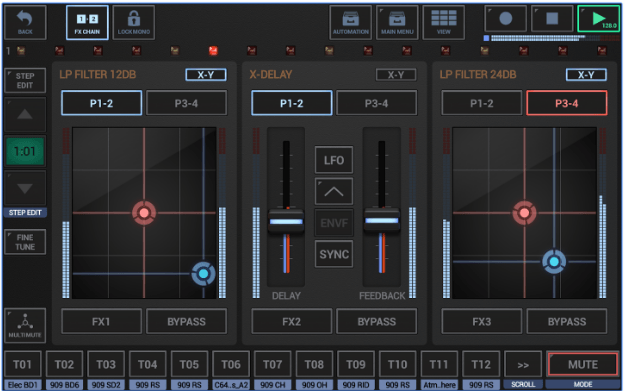The width and height of the screenshot is (625, 391).
Task: Open the Main Menu
Action: coord(397,23)
